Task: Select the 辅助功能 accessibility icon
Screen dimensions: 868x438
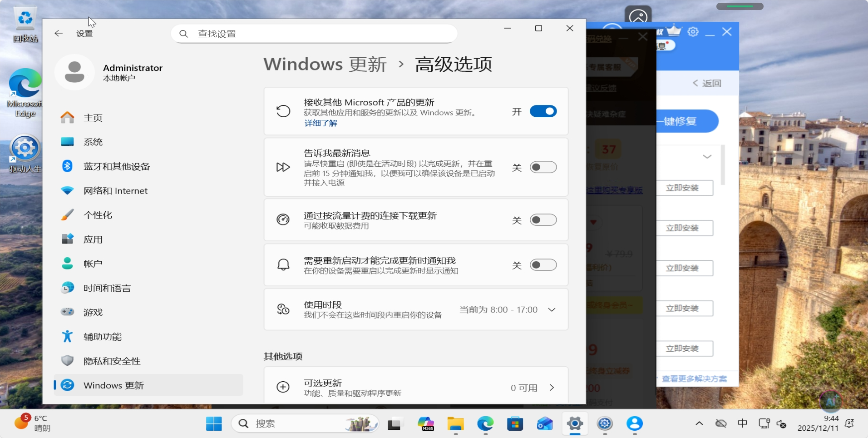Action: 67,337
